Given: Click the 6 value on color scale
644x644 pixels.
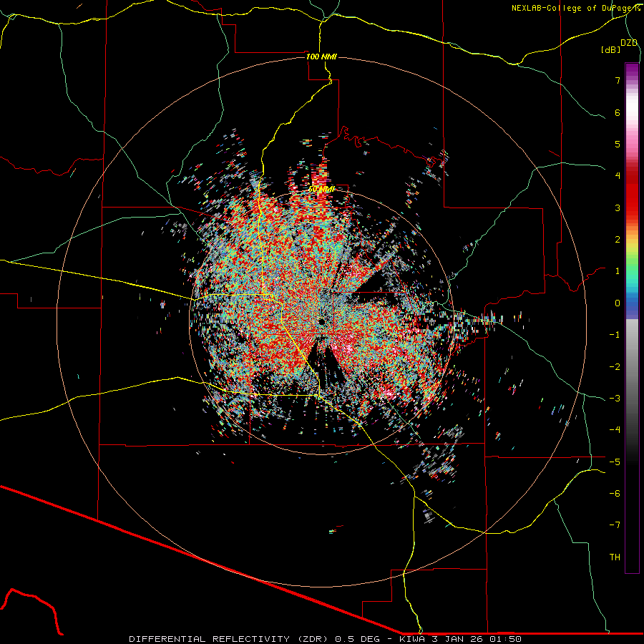Looking at the screenshot, I should 618,112.
